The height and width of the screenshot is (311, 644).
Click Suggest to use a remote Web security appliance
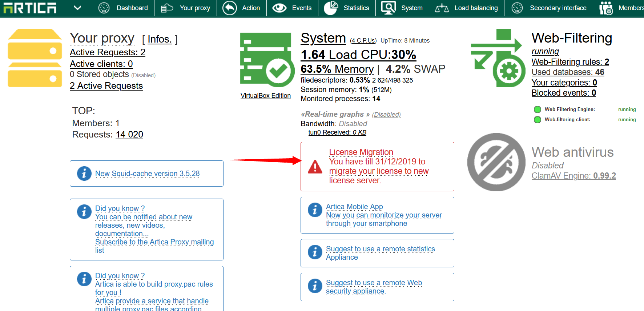pos(374,287)
